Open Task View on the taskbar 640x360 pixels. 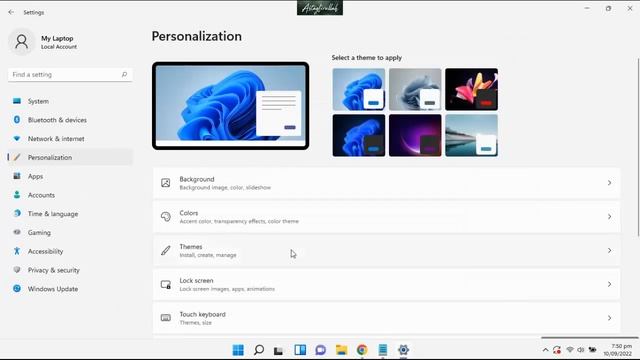click(278, 350)
